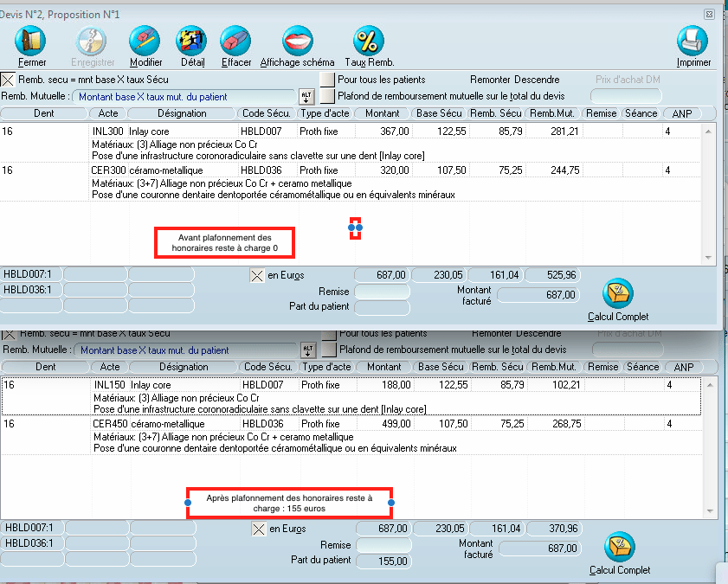
Task: Enable 'Pour tous les patients' checkbox
Action: [x=327, y=80]
